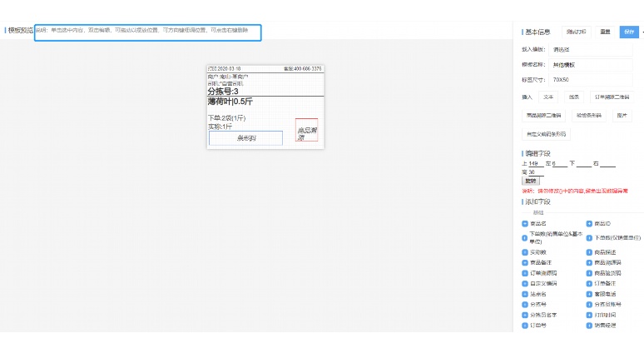Insert 订单溯源二维码 button
Screen dimensions: 644x353
[612, 97]
